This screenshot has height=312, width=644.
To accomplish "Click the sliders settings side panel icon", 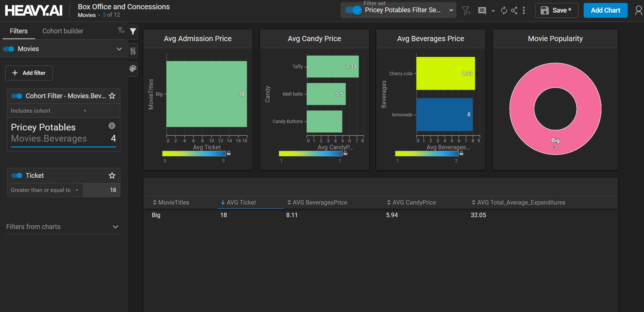I will pyautogui.click(x=133, y=51).
